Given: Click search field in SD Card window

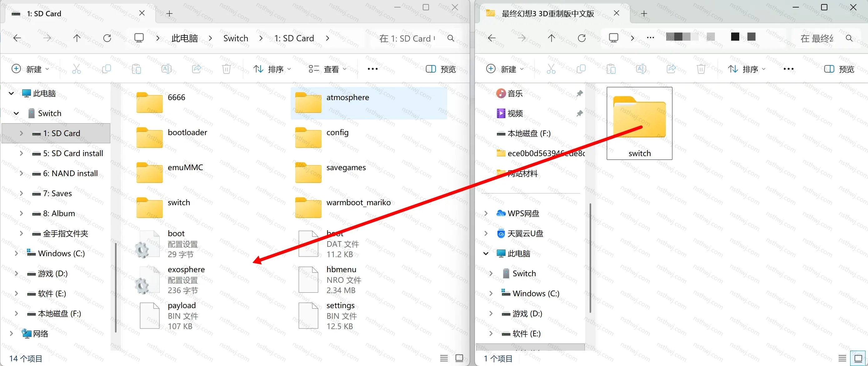Looking at the screenshot, I should coord(408,38).
